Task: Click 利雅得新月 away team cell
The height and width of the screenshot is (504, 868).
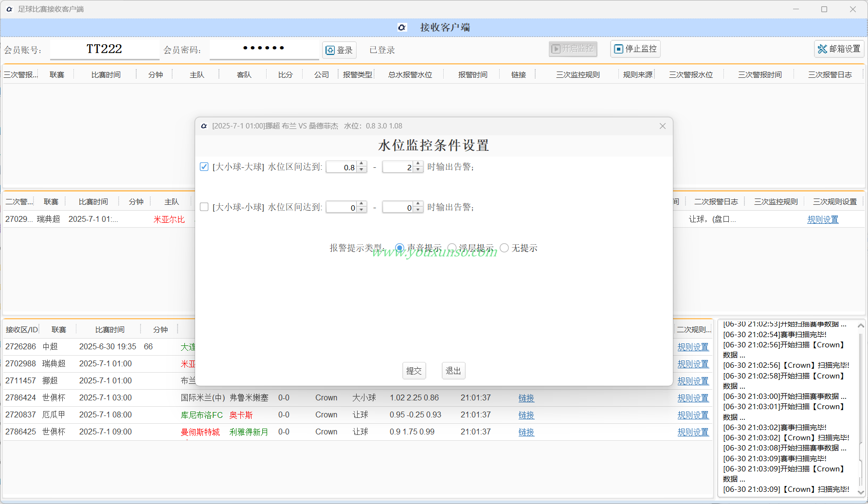Action: pos(249,432)
